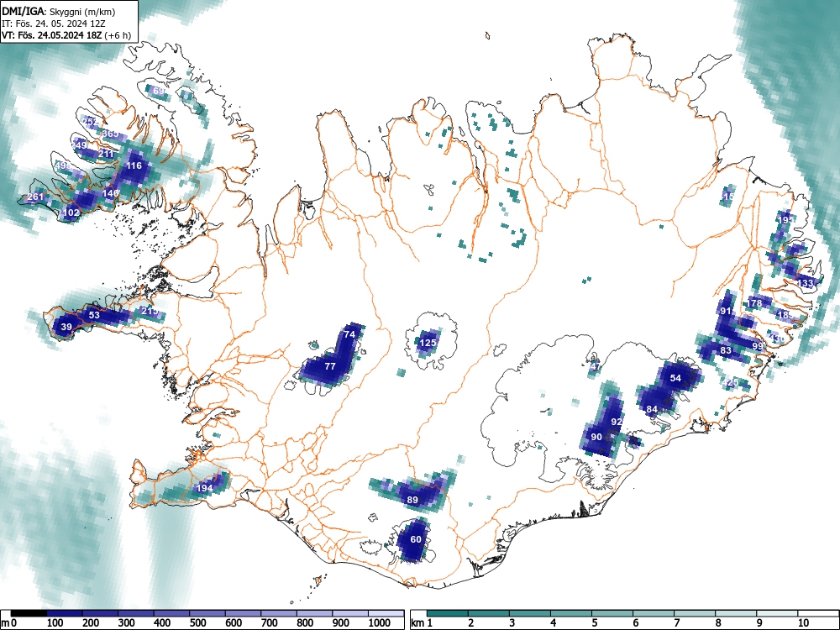Click the 5 label on the km scale
Screen dimensions: 840x630
point(595,623)
